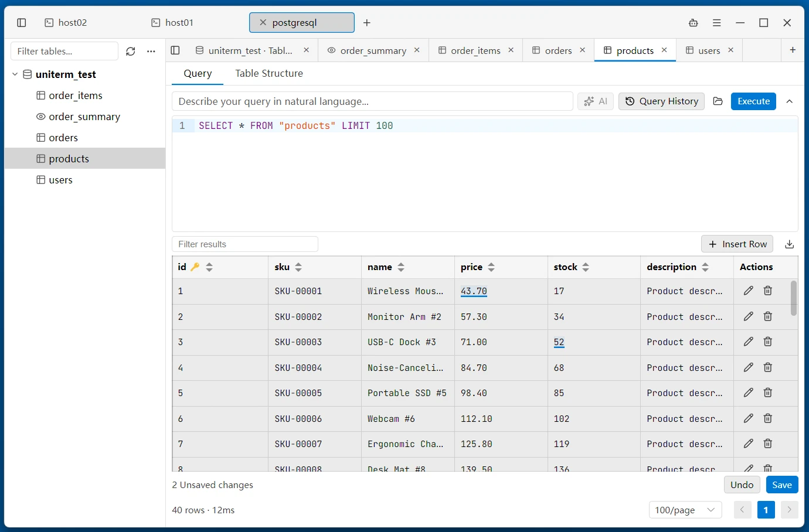The width and height of the screenshot is (809, 532).
Task: Delete the SKU-00002 row
Action: 768,316
